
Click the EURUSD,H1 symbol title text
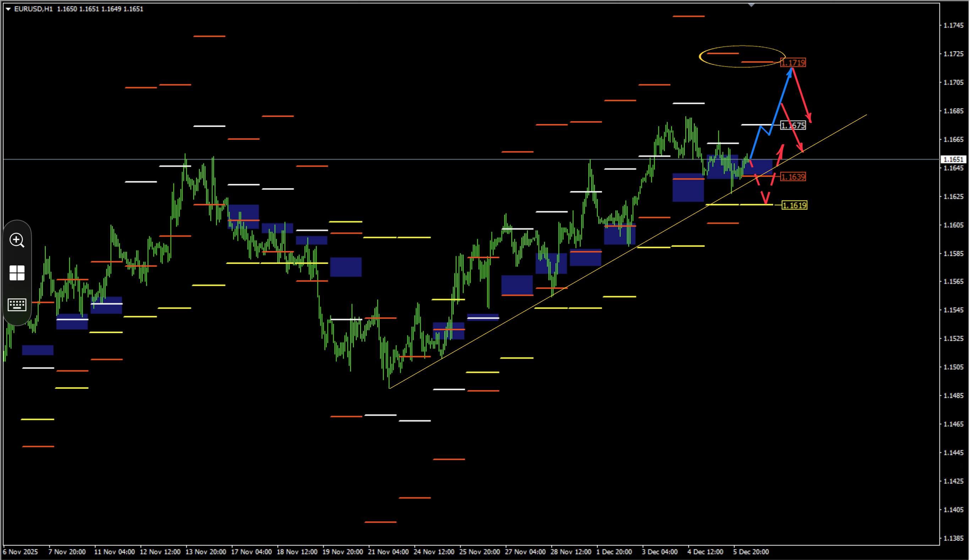(x=33, y=9)
